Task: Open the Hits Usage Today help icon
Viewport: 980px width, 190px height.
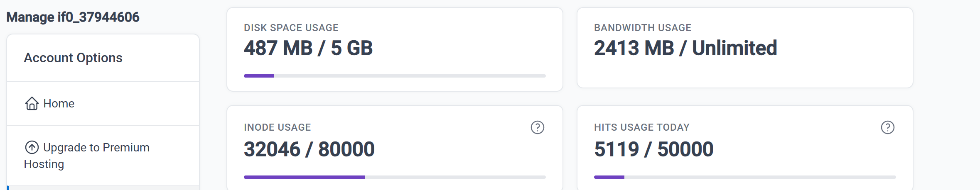Action: click(887, 127)
